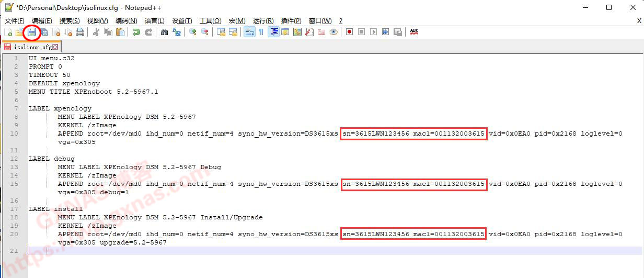Open a file using the folder icon
The width and height of the screenshot is (644, 278).
(x=19, y=32)
